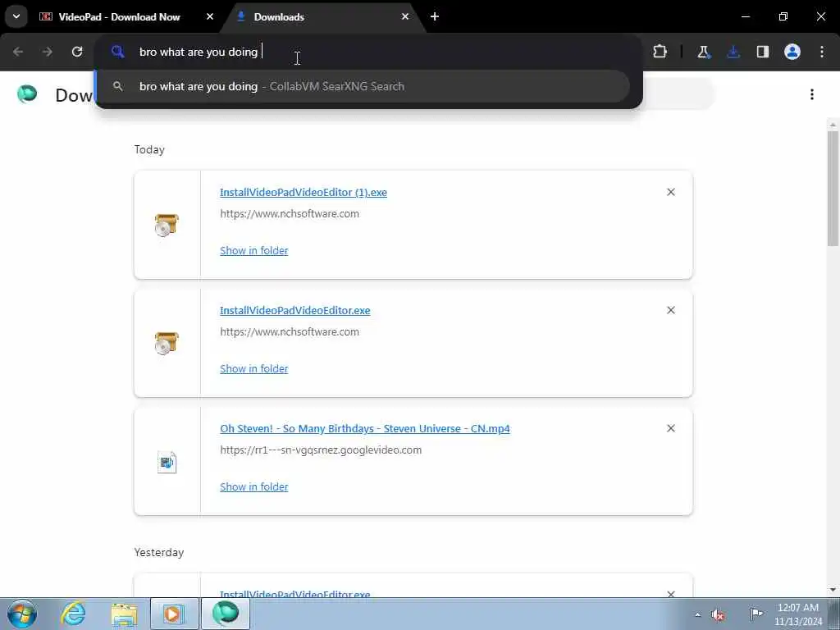Click the second InstallVideoPadVideoEditor.exe installer icon
The height and width of the screenshot is (630, 840).
tap(167, 344)
